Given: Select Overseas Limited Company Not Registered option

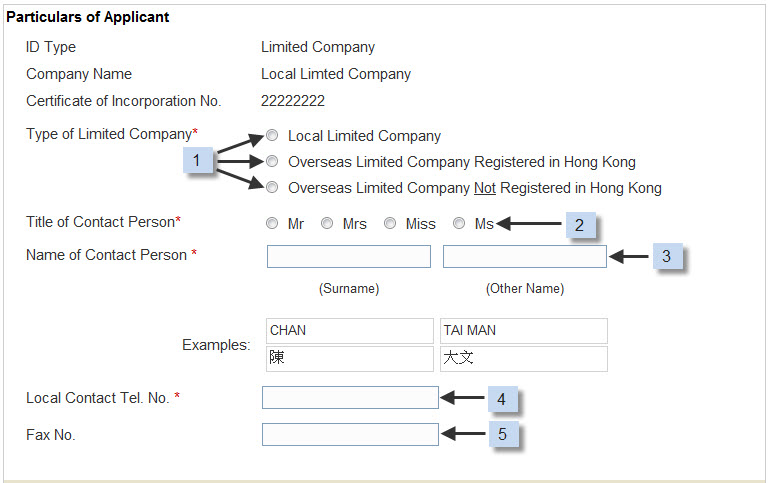Looking at the screenshot, I should (x=272, y=187).
